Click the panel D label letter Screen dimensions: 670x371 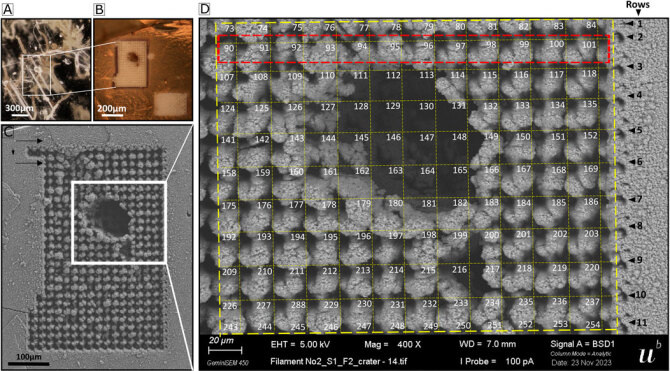[x=205, y=9]
